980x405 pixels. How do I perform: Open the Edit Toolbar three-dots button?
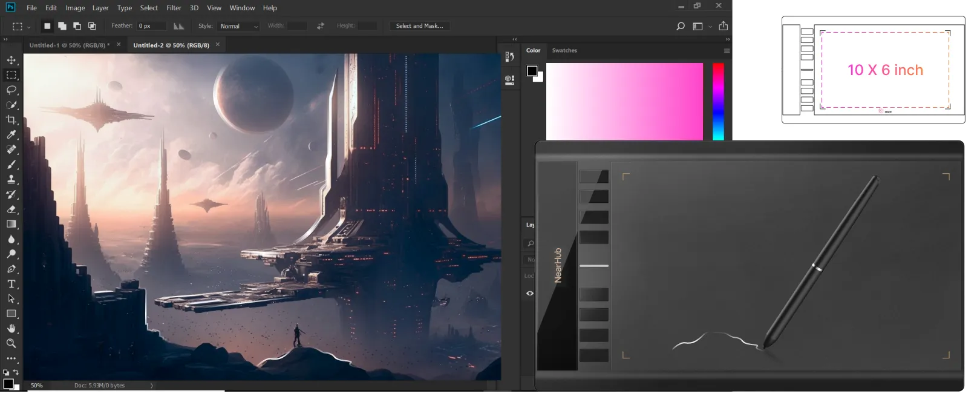(x=11, y=358)
